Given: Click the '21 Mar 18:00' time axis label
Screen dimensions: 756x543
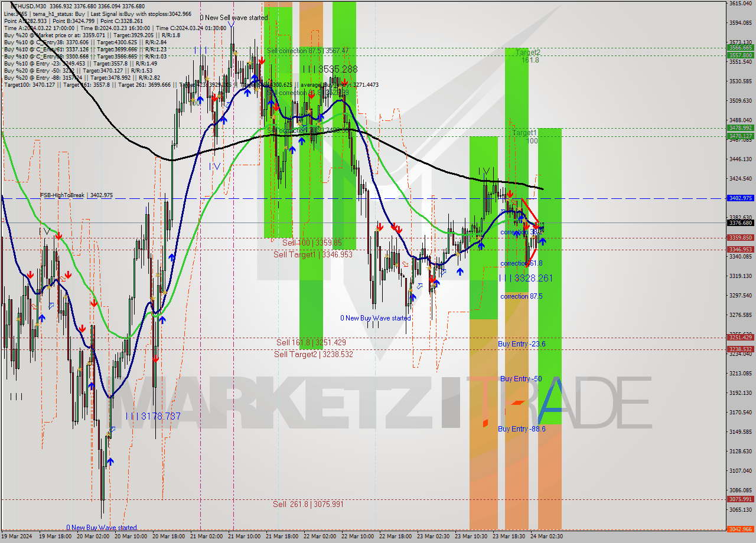Looking at the screenshot, I should (282, 537).
